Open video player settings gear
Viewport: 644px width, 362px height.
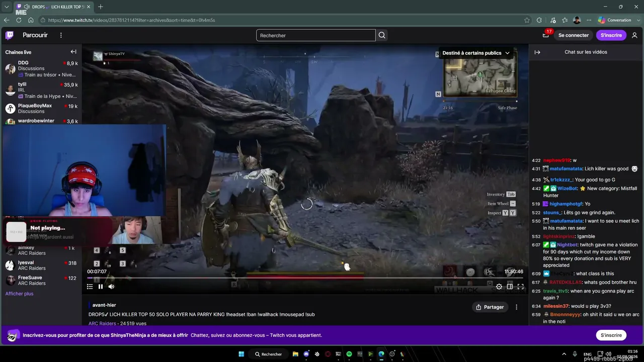499,287
